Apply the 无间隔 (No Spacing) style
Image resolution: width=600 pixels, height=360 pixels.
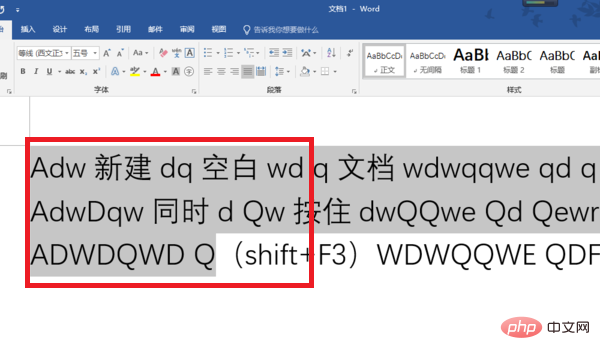pos(427,61)
